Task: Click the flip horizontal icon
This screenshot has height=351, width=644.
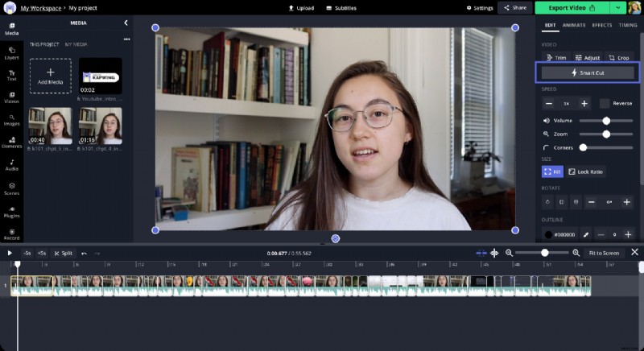Action: pyautogui.click(x=561, y=202)
